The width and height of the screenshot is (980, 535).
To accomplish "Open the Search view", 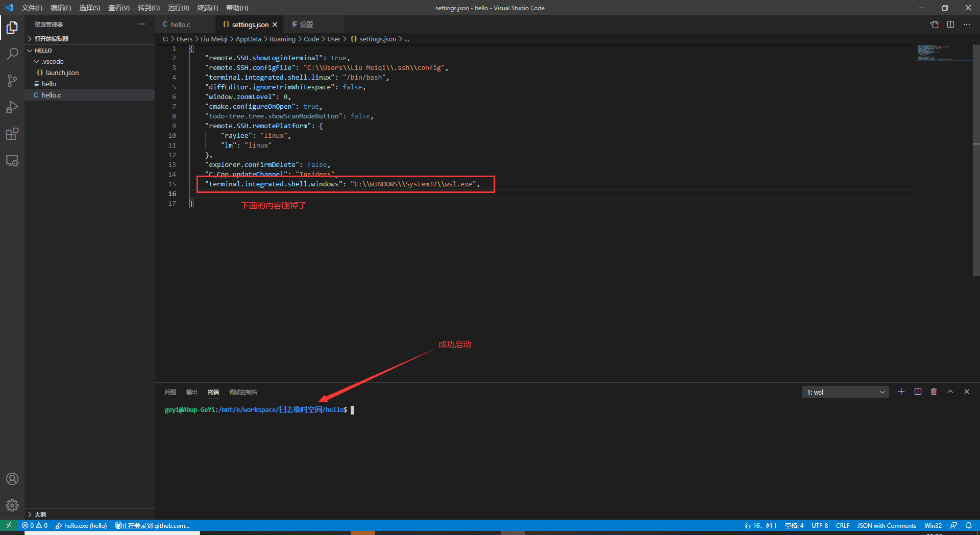I will [12, 54].
